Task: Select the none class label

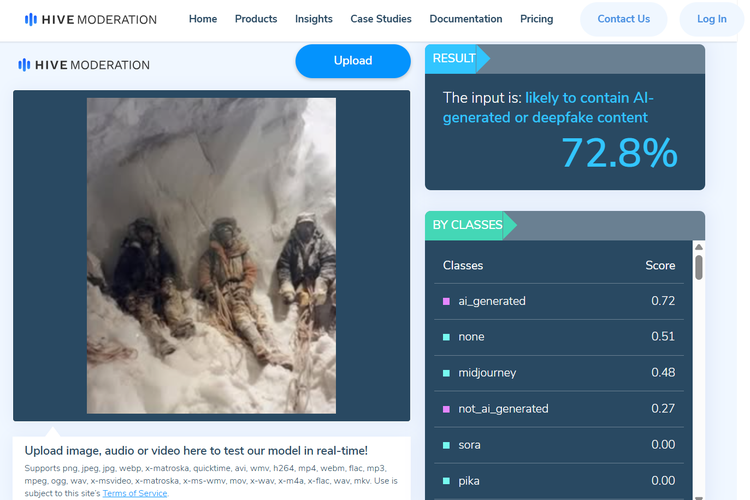Action: (471, 337)
